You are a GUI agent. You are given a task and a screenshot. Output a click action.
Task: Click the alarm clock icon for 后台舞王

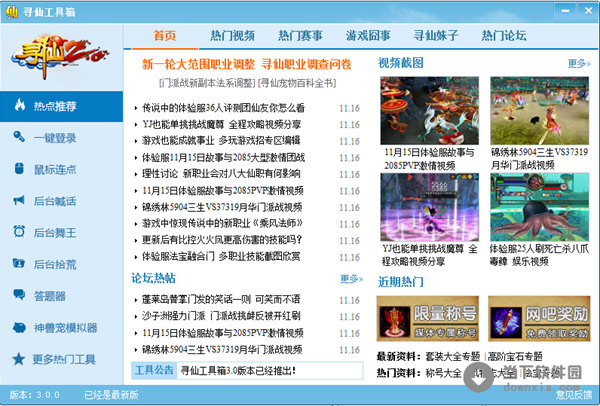pos(19,232)
